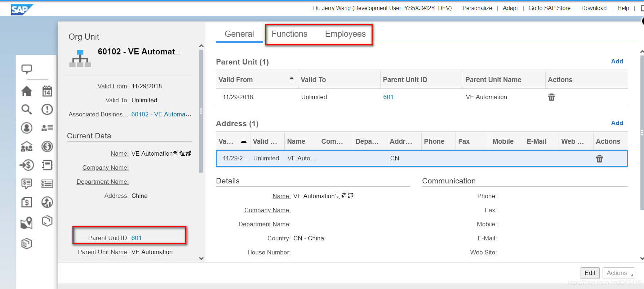Open the Functions tab
The image size is (644, 289).
[x=289, y=34]
